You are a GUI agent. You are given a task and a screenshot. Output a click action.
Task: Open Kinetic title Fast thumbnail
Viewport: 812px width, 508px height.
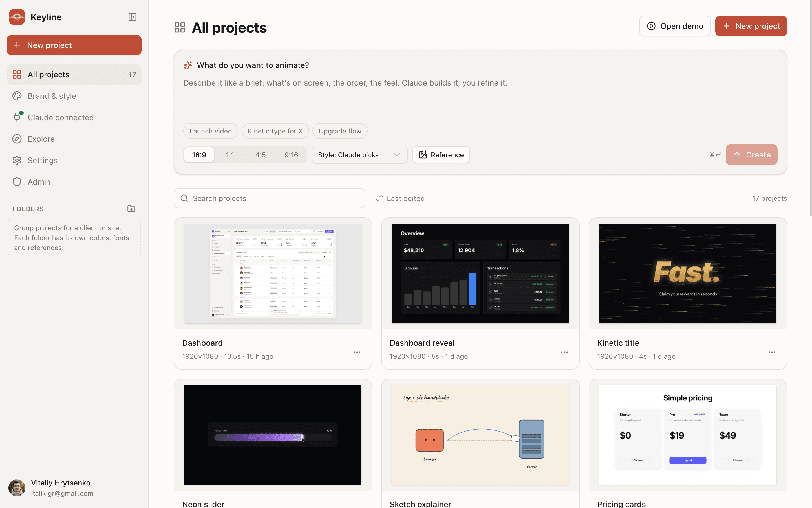tap(687, 273)
